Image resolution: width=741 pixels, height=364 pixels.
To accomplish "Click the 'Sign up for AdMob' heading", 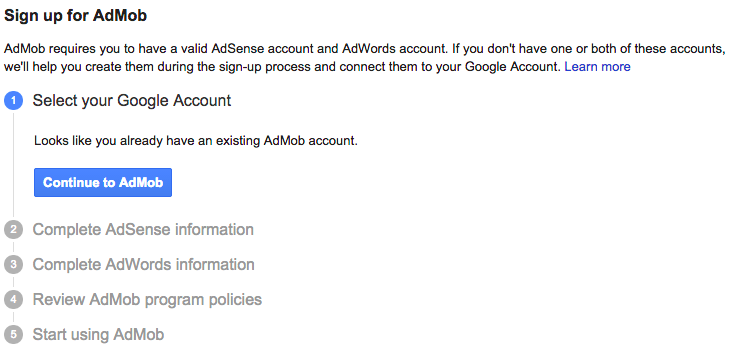I will coord(76,16).
